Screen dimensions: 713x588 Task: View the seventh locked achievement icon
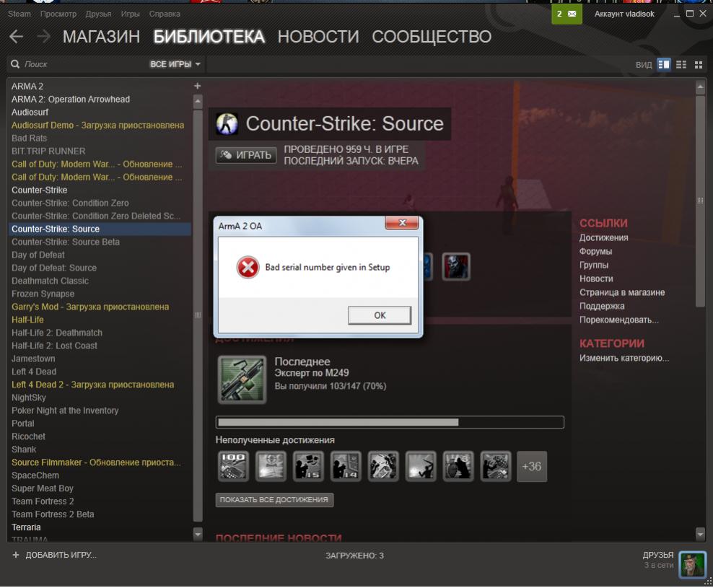click(458, 466)
